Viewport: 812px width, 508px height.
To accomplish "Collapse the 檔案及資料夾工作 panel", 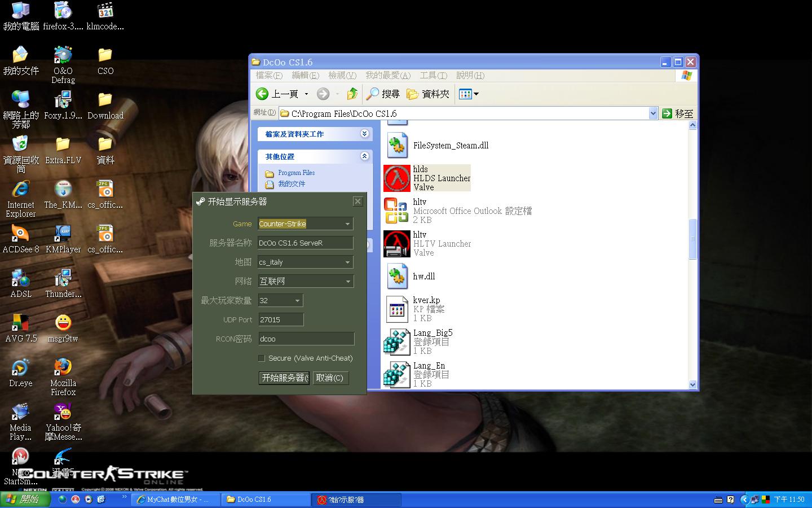I will pyautogui.click(x=364, y=134).
